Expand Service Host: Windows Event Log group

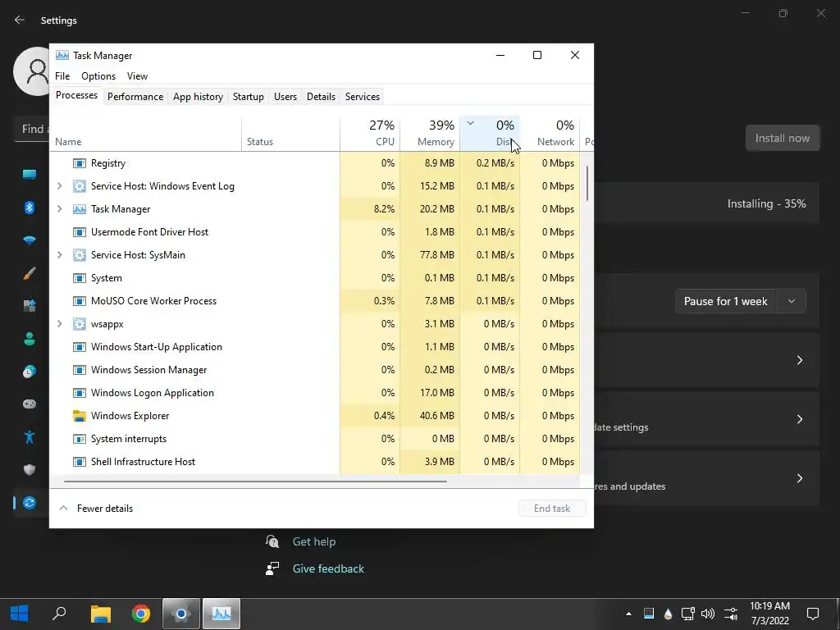click(59, 186)
